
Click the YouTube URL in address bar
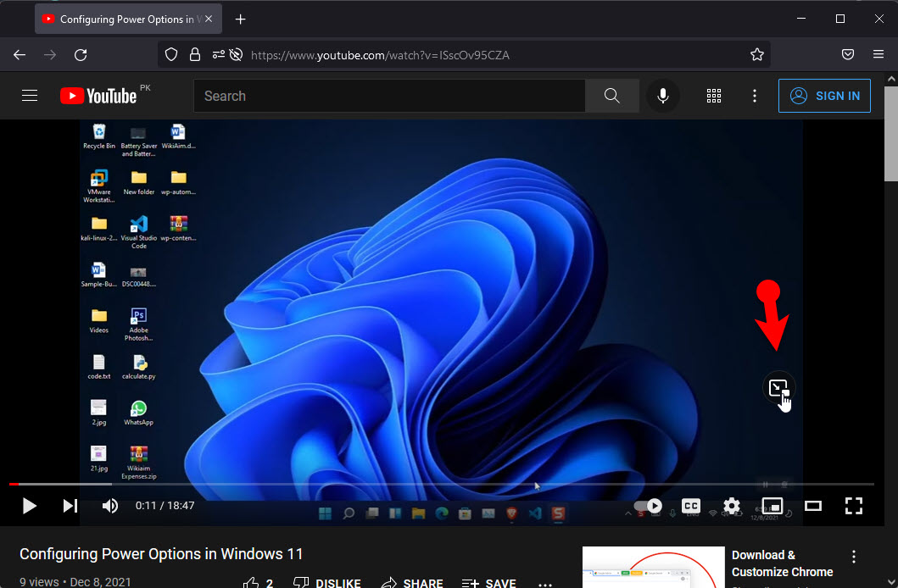click(x=380, y=55)
